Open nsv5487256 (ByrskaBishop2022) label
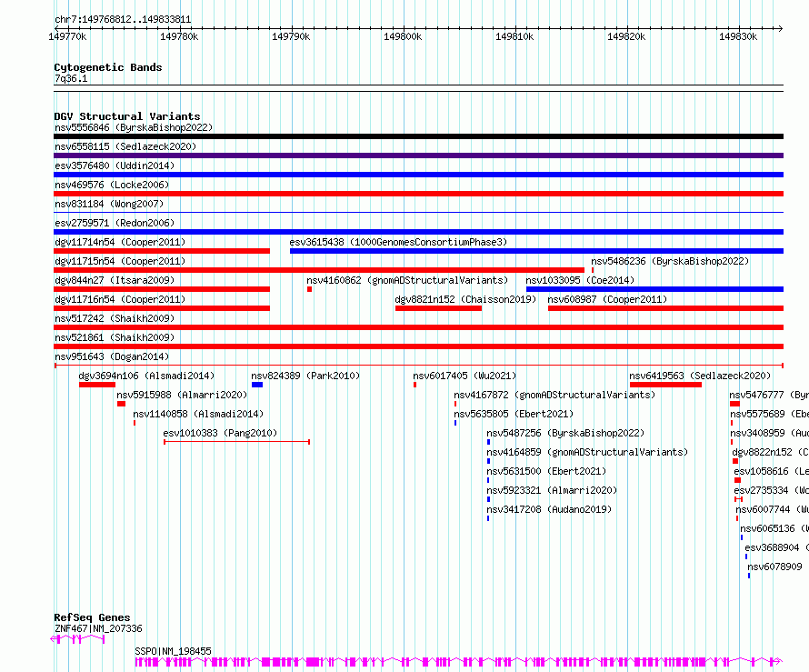The width and height of the screenshot is (809, 672). 565,433
